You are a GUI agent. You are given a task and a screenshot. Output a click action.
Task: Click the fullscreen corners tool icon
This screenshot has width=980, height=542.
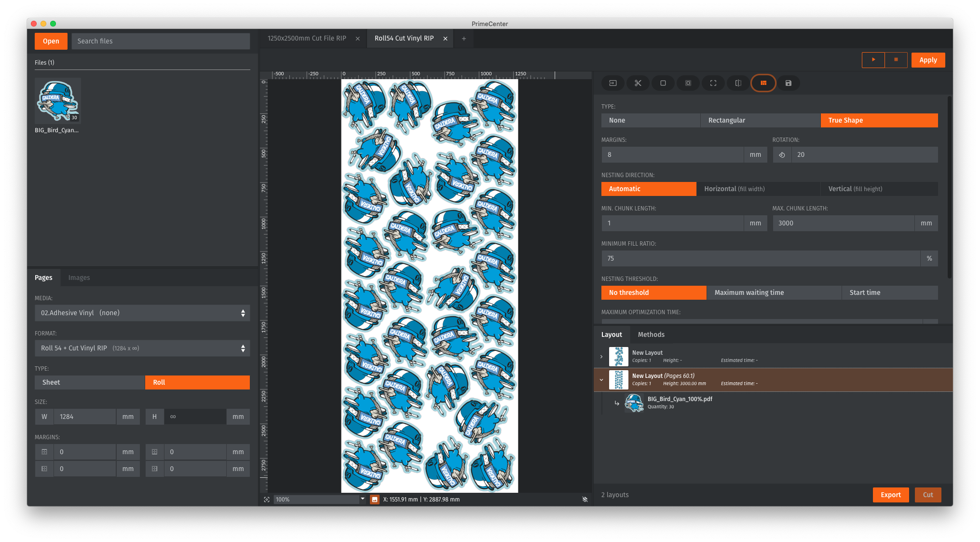click(x=713, y=83)
